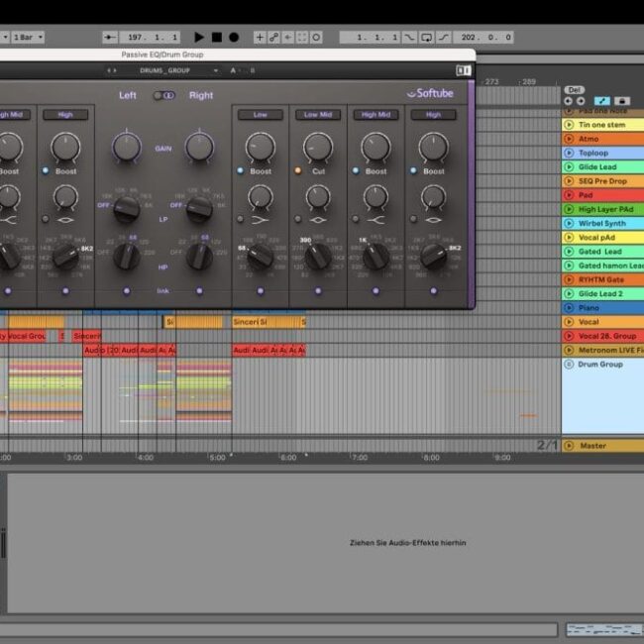Screen dimensions: 644x644
Task: Toggle right-side Low Mid Cut switch
Action: tap(295, 170)
